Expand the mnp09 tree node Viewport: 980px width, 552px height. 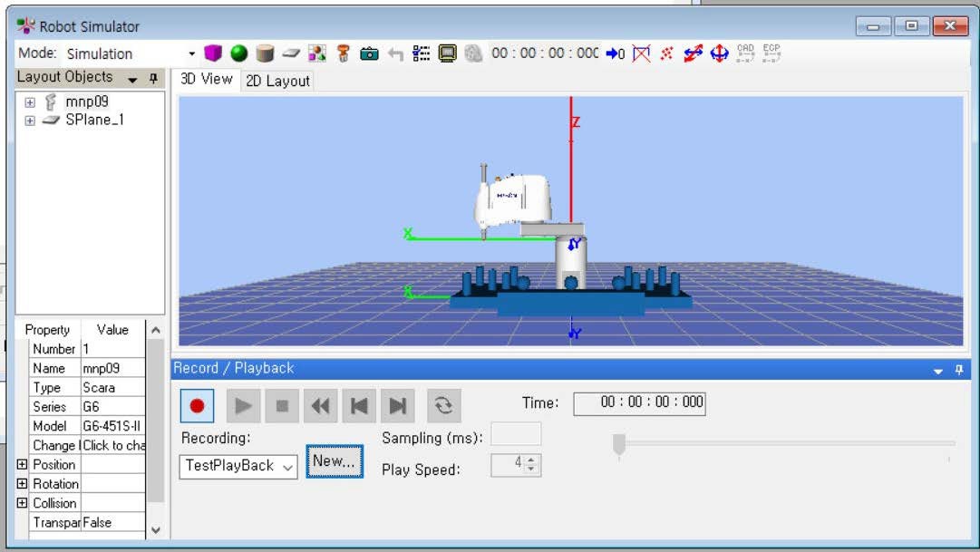30,102
